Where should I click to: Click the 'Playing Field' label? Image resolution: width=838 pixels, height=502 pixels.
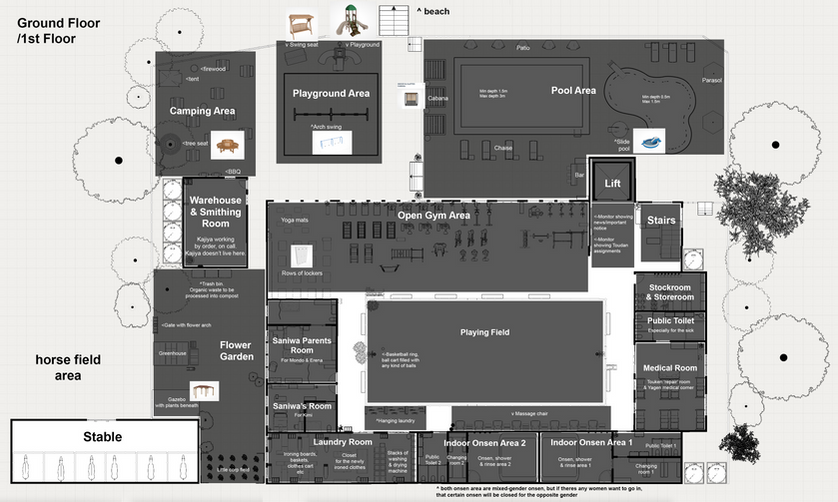point(485,332)
